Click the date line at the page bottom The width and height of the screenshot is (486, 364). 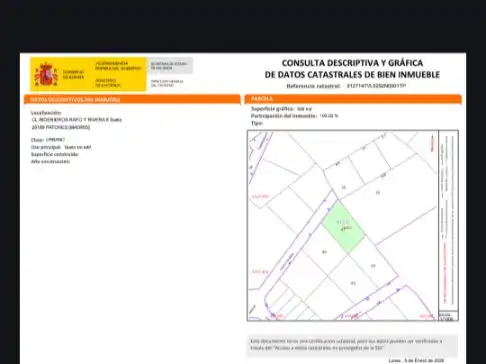coord(416,360)
